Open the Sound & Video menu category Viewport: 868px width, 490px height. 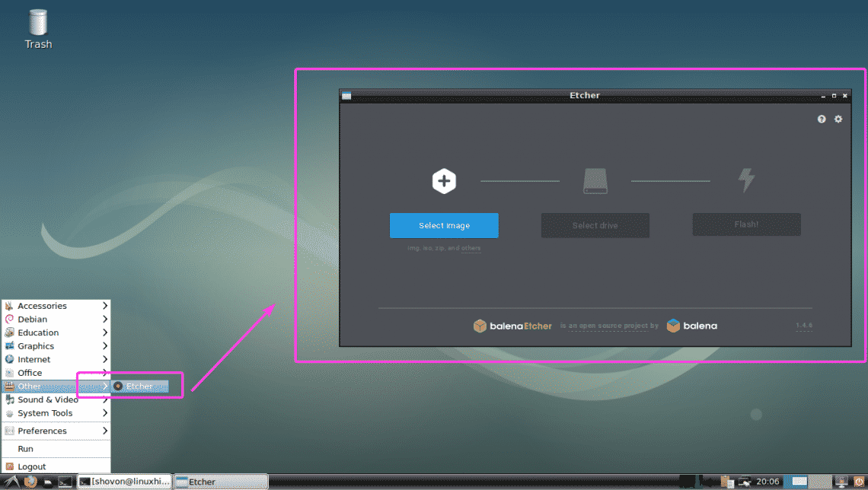pos(56,399)
